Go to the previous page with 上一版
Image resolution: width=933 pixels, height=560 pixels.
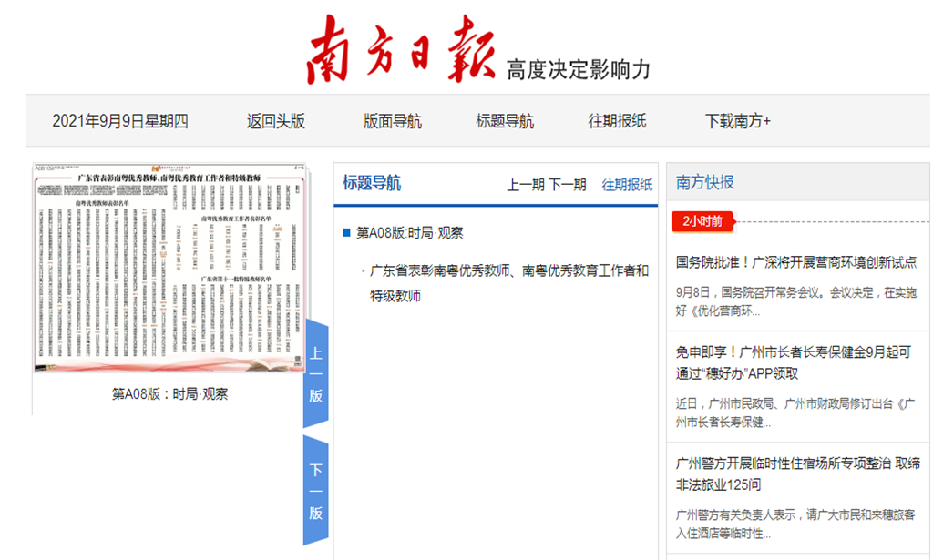(316, 374)
